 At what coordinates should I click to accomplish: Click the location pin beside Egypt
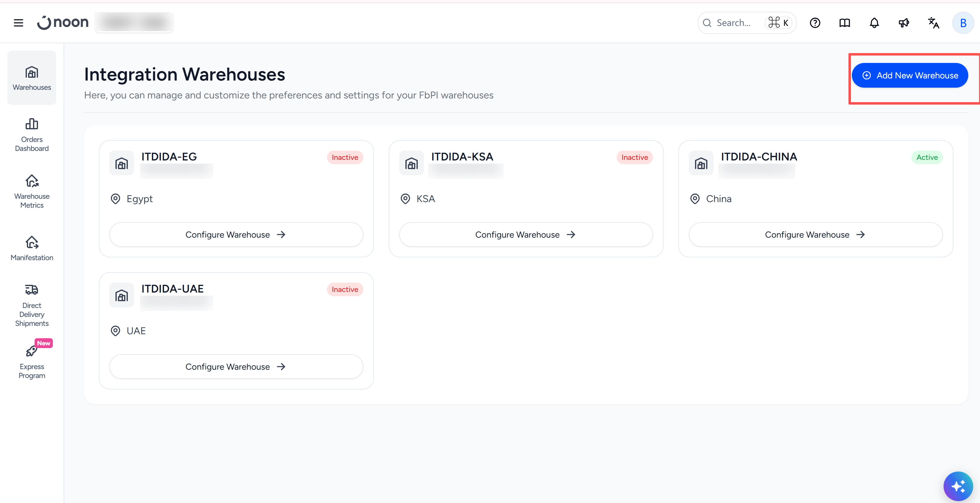[115, 199]
